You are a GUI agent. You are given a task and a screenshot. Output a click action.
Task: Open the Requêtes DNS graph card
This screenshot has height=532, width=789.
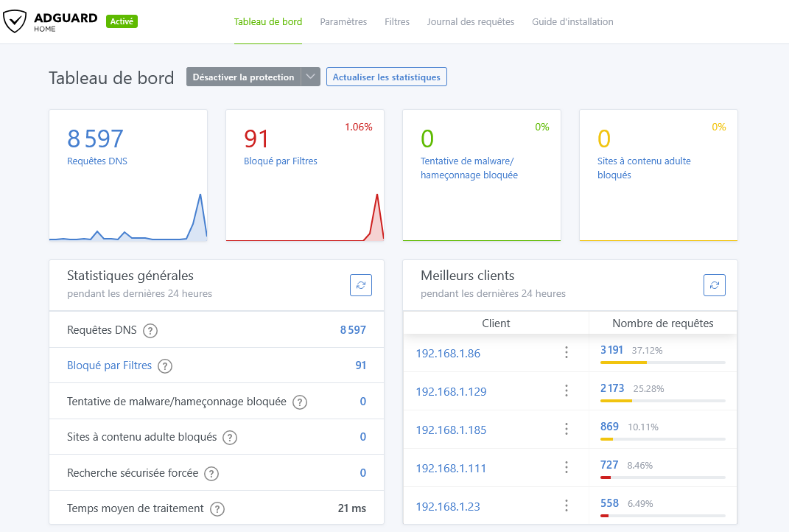pos(128,175)
